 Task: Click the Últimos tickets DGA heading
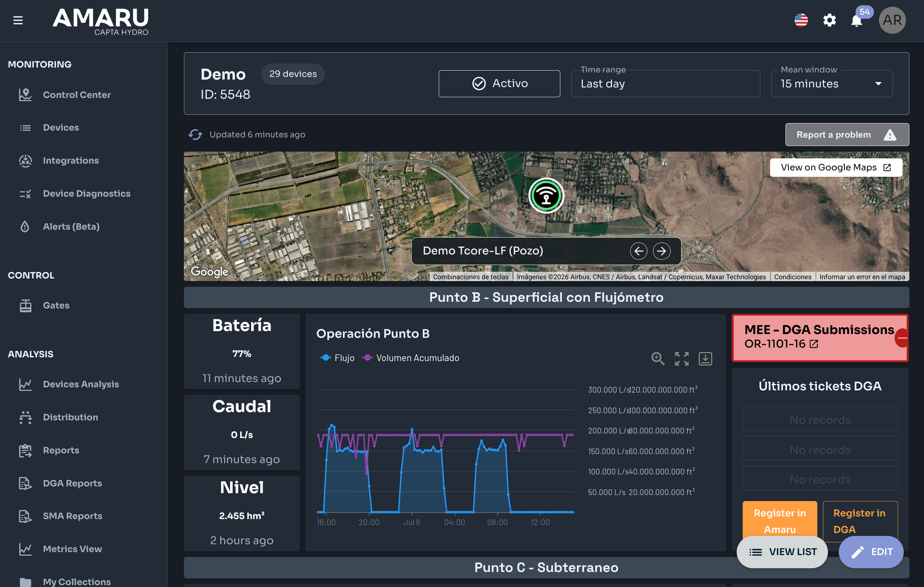(x=820, y=386)
